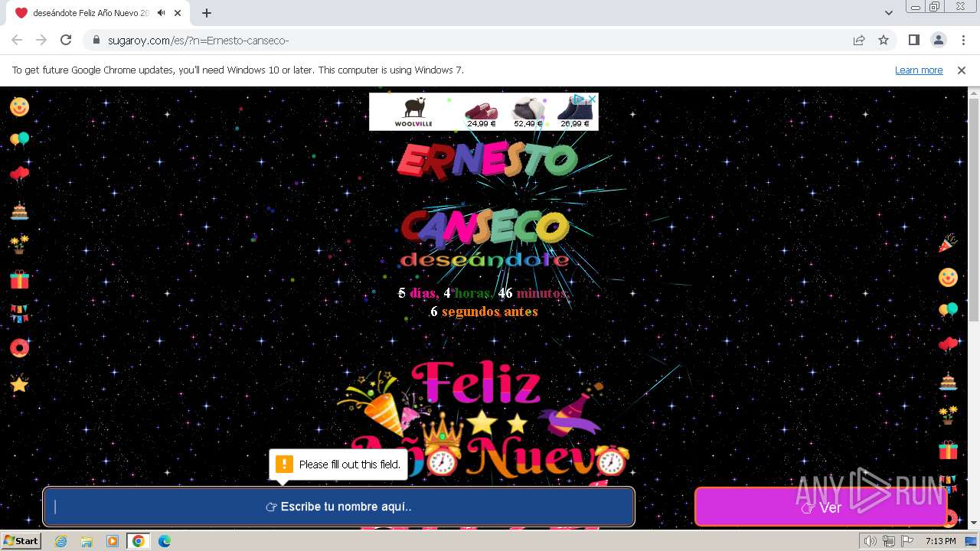This screenshot has height=551, width=980.
Task: Go back to the previous page
Action: tap(17, 40)
